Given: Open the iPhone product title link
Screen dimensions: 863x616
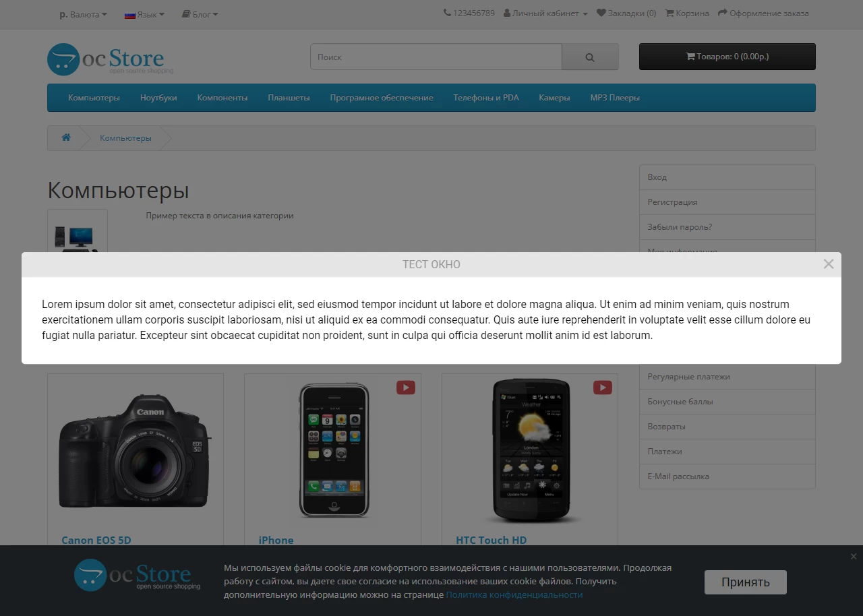Looking at the screenshot, I should pos(276,540).
